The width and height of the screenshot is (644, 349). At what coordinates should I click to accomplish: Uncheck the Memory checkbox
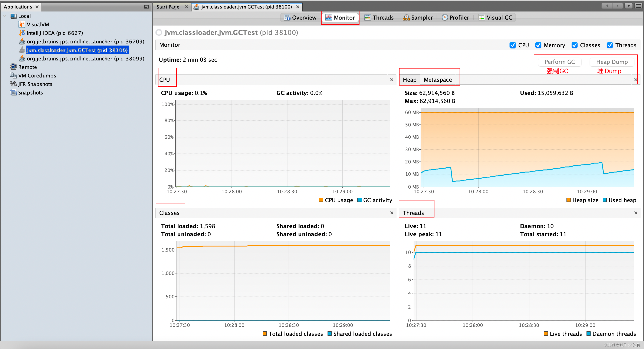click(x=538, y=45)
